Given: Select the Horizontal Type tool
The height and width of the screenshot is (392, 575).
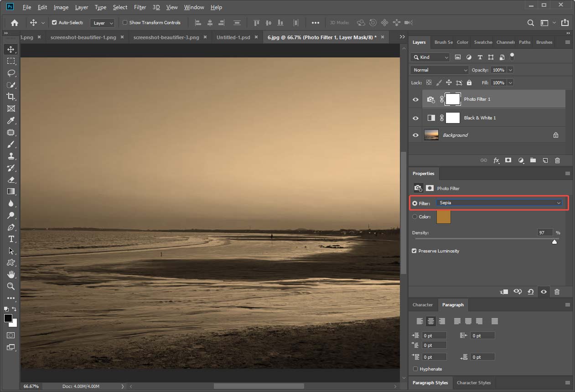Looking at the screenshot, I should point(10,239).
